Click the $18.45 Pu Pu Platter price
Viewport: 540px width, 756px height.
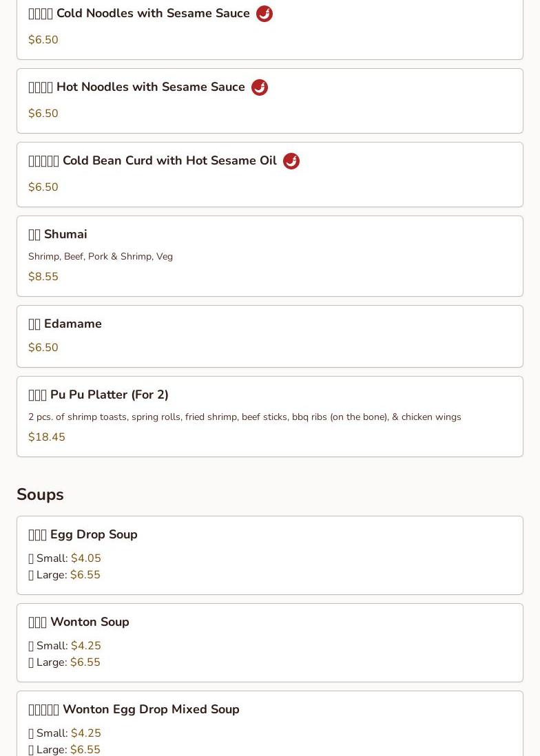(x=47, y=437)
